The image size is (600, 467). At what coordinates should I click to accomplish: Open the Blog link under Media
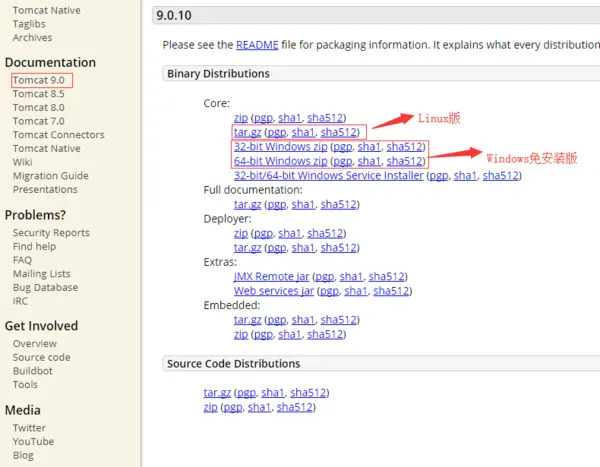tap(23, 455)
